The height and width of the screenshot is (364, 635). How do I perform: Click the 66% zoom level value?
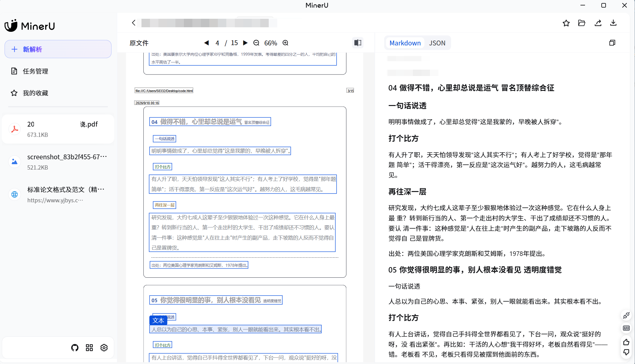[271, 43]
